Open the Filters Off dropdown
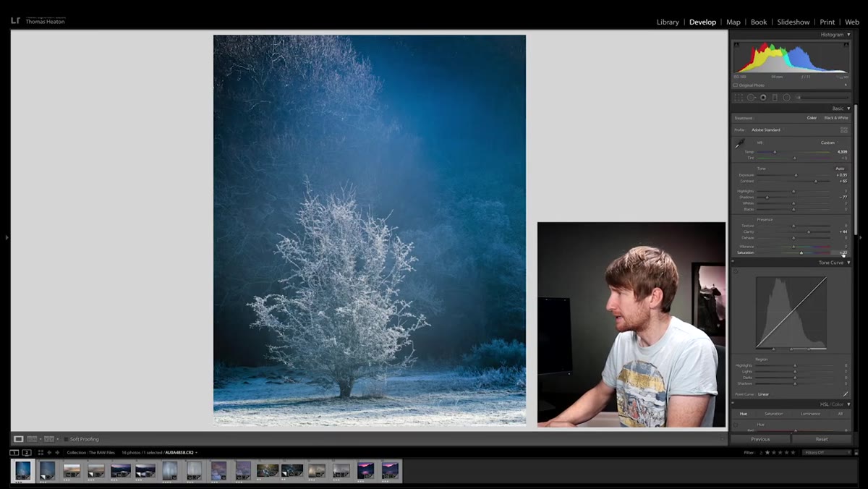868x489 pixels. pyautogui.click(x=827, y=453)
